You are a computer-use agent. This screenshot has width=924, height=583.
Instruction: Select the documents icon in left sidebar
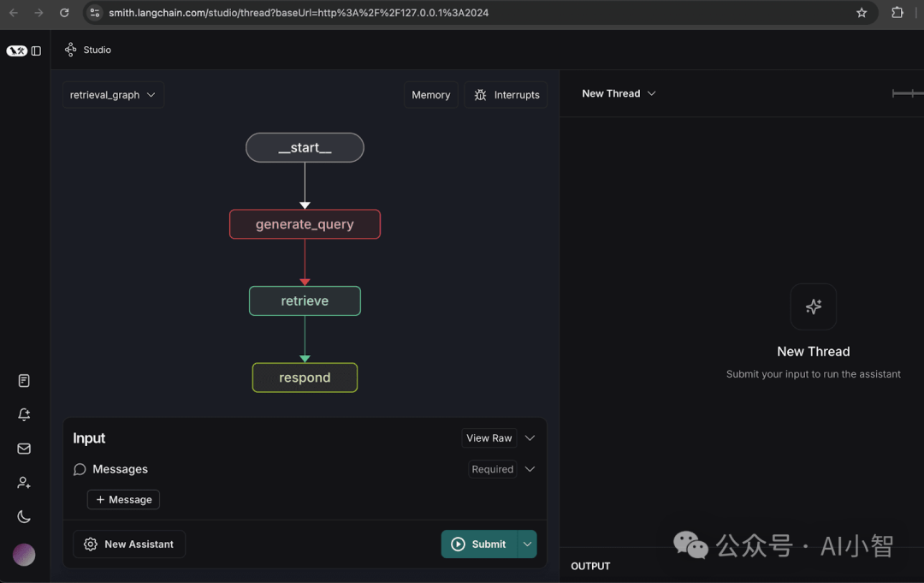point(23,380)
